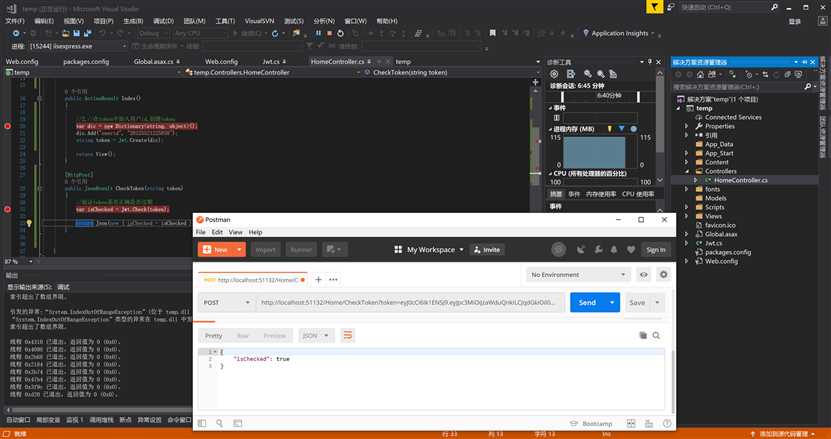Click the help circle icon in Postman footer
This screenshot has height=439, width=831.
click(667, 423)
